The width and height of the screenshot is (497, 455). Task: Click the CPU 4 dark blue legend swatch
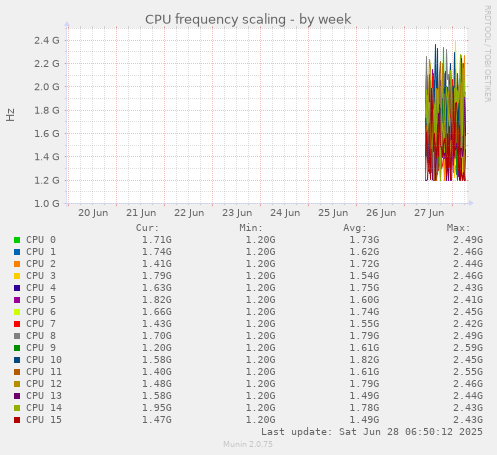coord(17,288)
